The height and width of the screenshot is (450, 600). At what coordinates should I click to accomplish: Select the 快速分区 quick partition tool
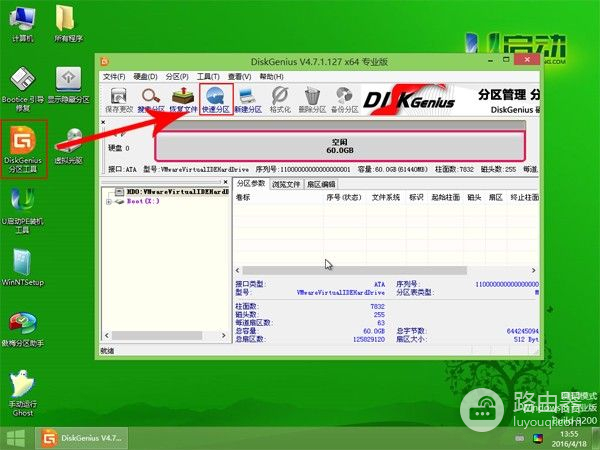[216, 99]
